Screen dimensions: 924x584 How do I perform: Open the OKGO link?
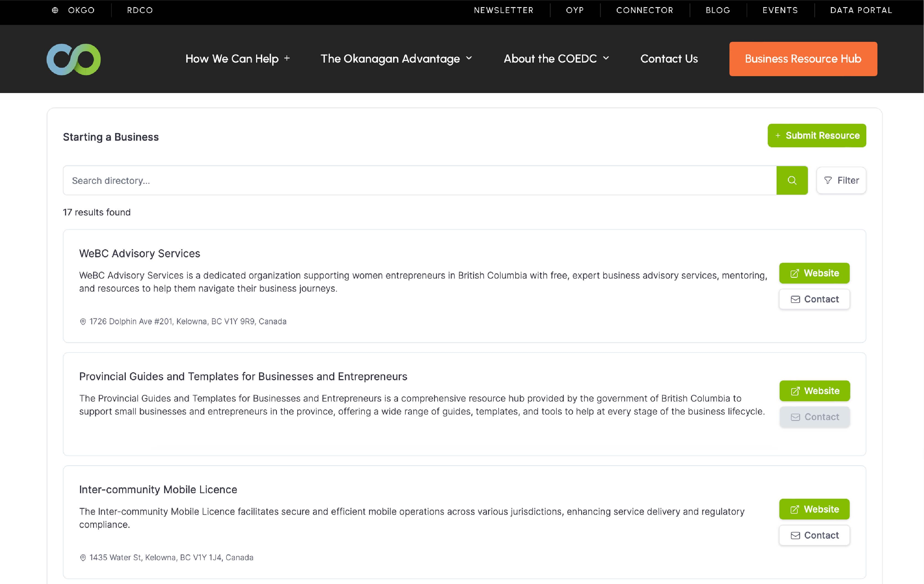(81, 10)
